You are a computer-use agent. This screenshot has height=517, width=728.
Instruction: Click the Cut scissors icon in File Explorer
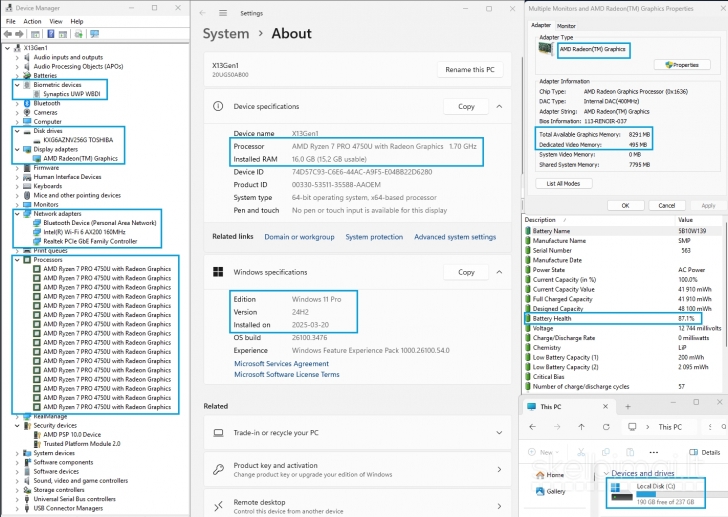click(x=581, y=452)
